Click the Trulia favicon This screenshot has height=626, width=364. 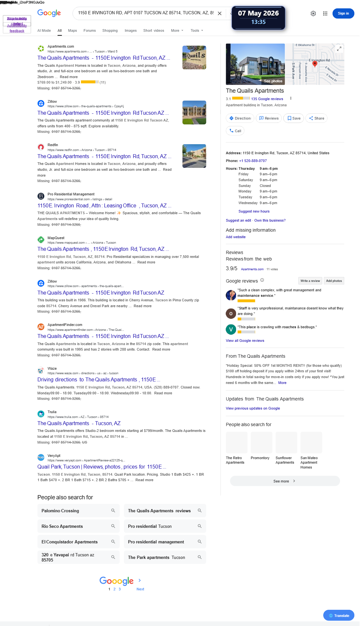(x=41, y=414)
